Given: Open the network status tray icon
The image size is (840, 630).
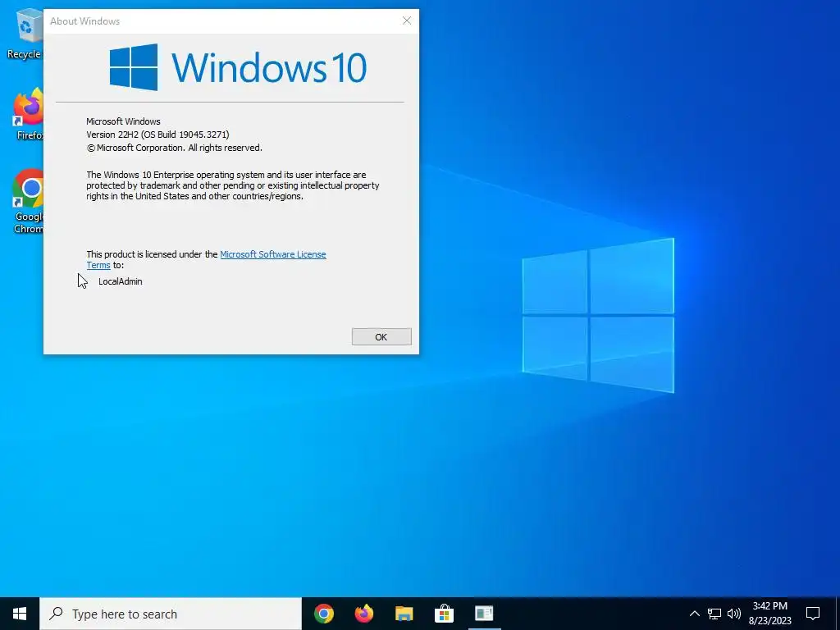Looking at the screenshot, I should click(714, 614).
